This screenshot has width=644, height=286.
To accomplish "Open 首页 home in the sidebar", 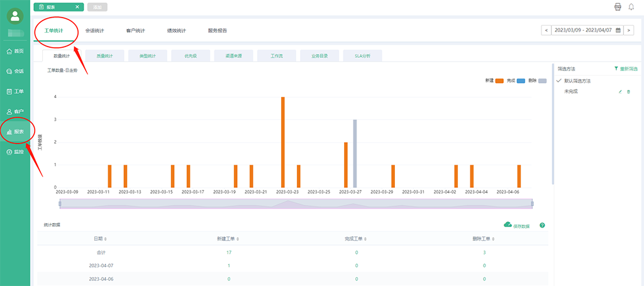I will coord(15,52).
